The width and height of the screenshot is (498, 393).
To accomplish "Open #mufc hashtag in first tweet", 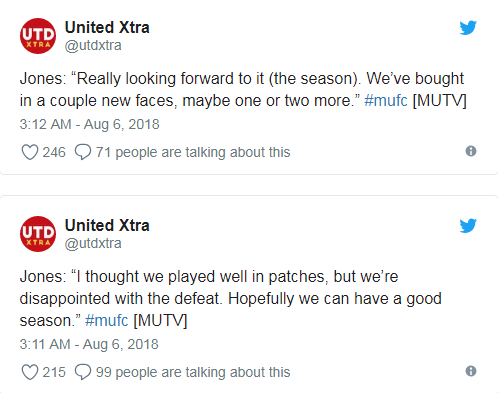I will [x=386, y=100].
